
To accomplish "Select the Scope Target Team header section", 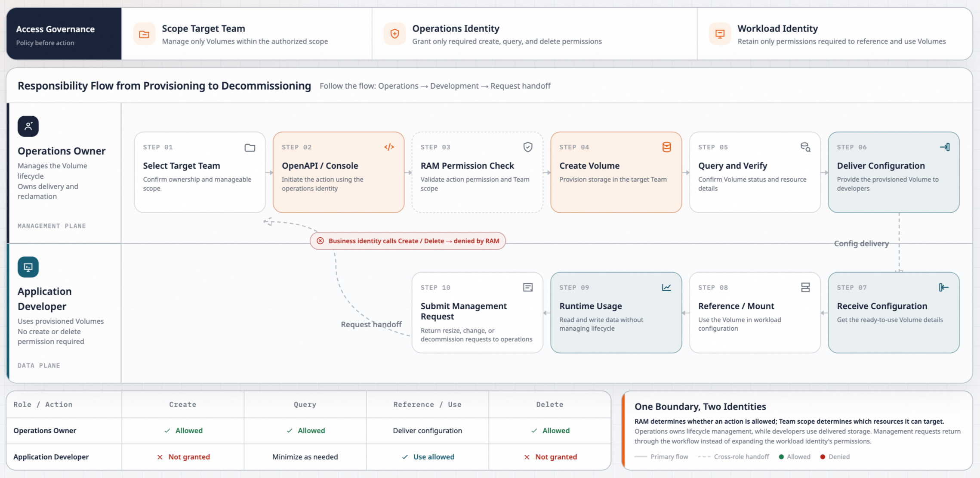I will (247, 34).
